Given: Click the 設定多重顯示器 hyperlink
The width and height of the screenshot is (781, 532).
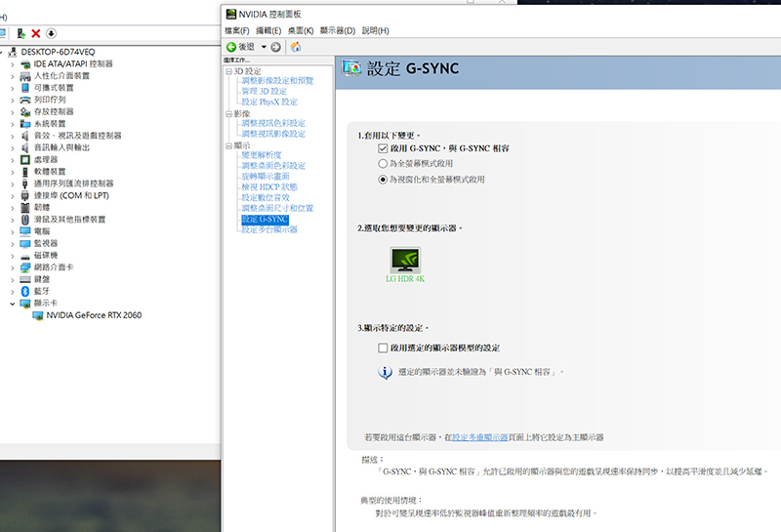Looking at the screenshot, I should coord(479,437).
